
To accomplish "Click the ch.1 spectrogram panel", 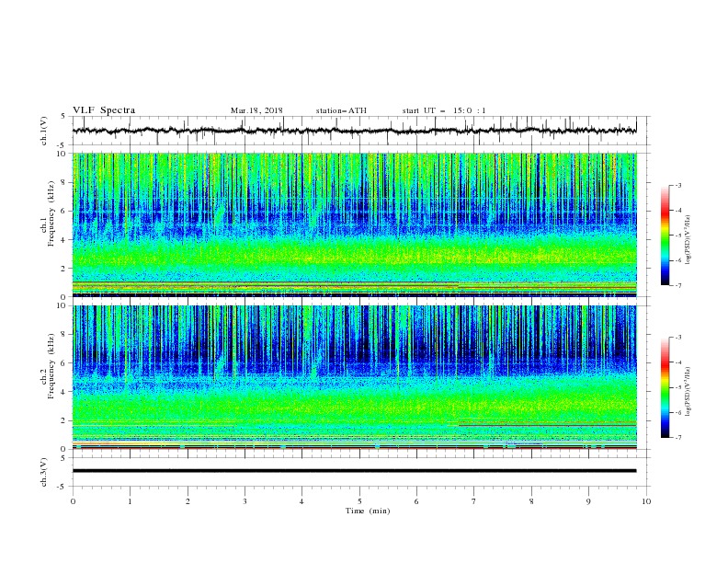I will (x=354, y=224).
